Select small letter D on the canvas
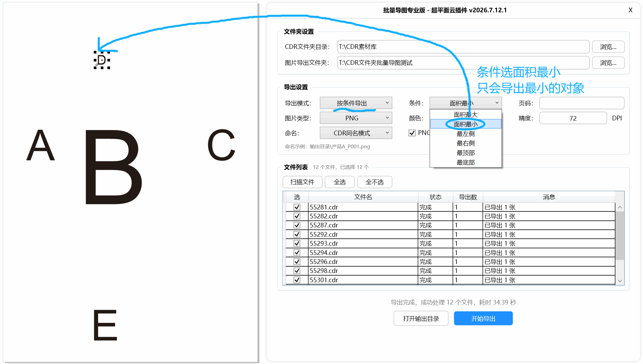 102,60
